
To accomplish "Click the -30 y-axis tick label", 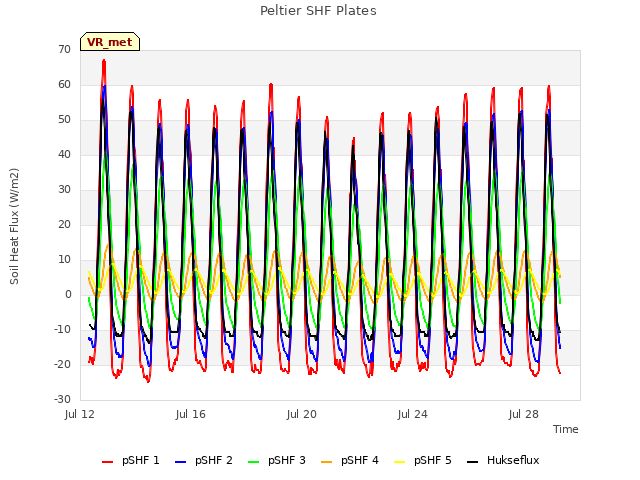I will tap(62, 399).
